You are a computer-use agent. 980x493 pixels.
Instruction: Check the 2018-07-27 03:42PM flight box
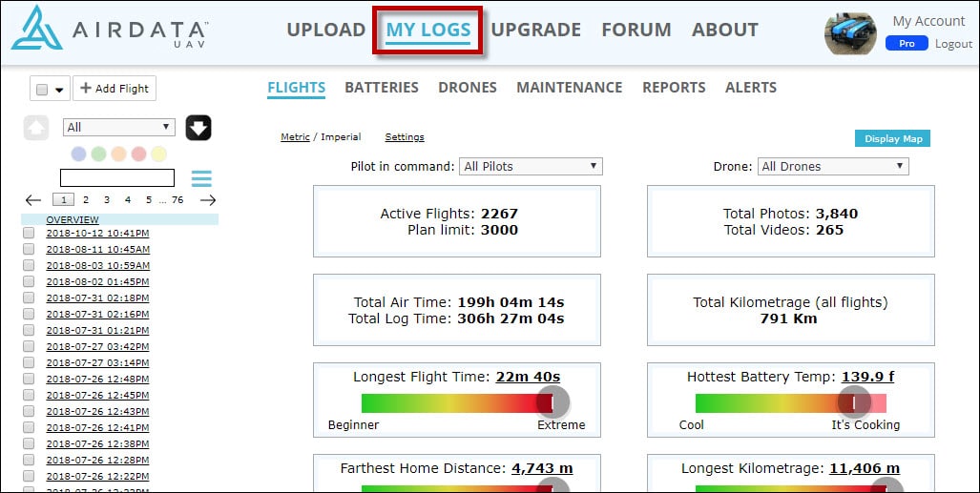(29, 347)
